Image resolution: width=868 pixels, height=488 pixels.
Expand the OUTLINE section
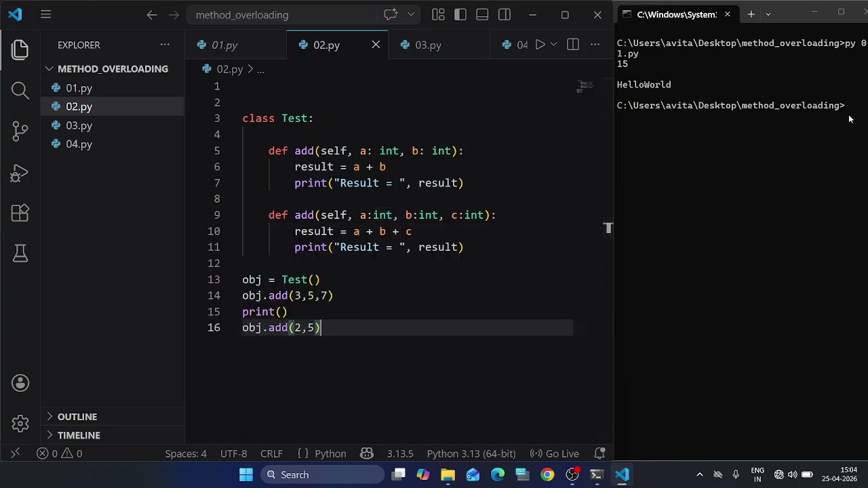(113, 416)
